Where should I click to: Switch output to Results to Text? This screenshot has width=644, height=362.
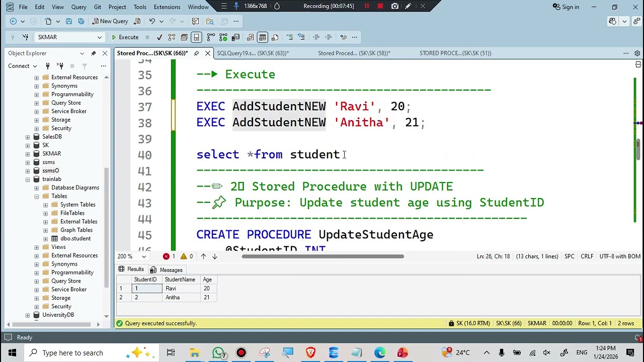[x=251, y=37]
